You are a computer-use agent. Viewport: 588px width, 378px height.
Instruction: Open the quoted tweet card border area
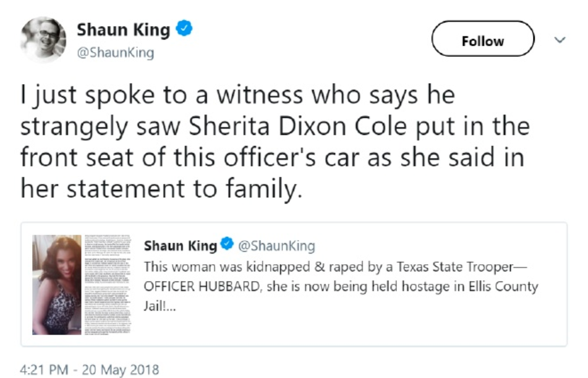tap(294, 284)
